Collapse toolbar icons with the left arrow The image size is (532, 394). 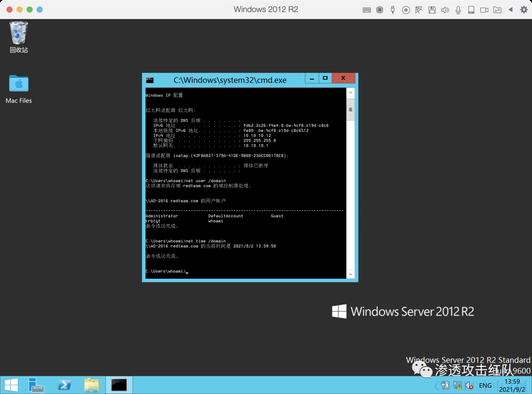click(x=510, y=9)
